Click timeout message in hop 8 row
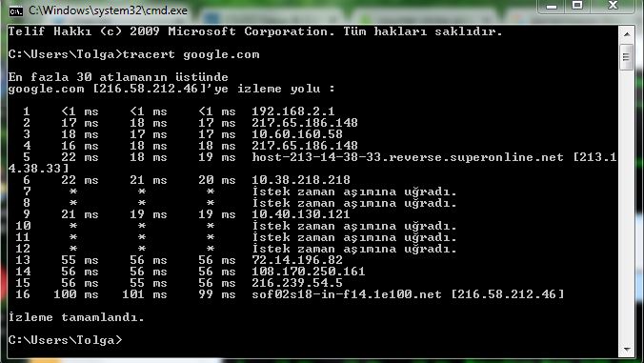Viewport: 644px width, 363px height. (x=354, y=203)
